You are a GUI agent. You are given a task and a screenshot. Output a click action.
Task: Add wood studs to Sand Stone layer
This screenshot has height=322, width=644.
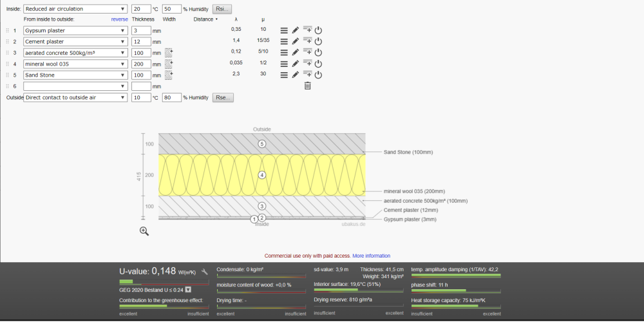[x=169, y=75]
